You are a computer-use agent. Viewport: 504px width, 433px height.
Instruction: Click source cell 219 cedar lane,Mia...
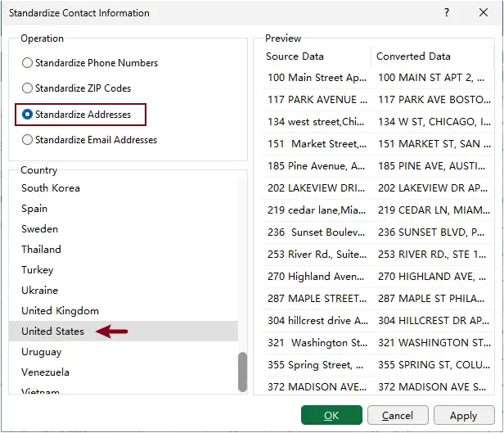(x=317, y=210)
